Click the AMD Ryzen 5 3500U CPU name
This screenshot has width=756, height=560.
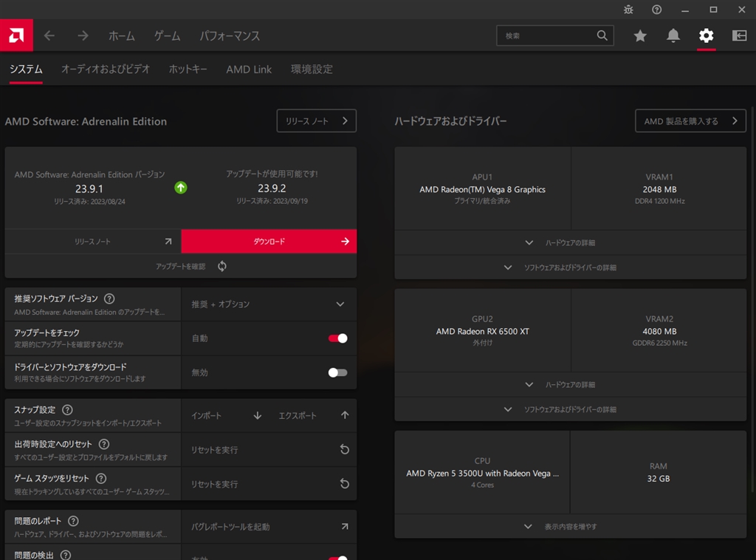tap(482, 473)
